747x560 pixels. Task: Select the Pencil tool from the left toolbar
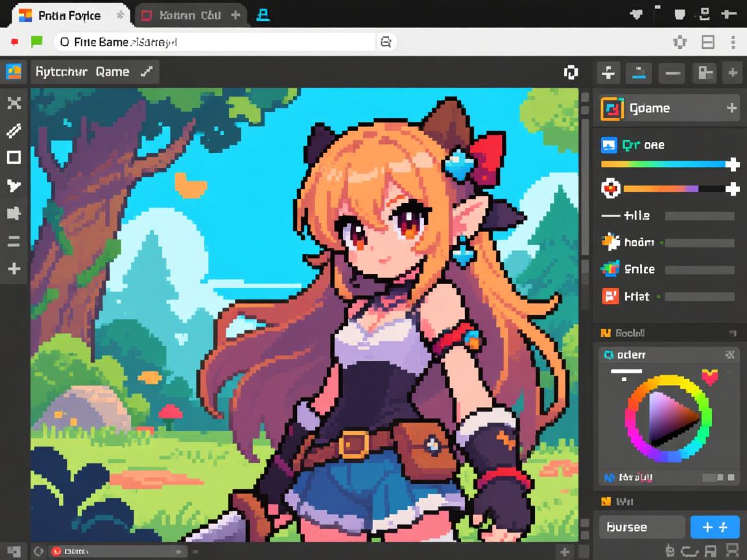click(14, 130)
